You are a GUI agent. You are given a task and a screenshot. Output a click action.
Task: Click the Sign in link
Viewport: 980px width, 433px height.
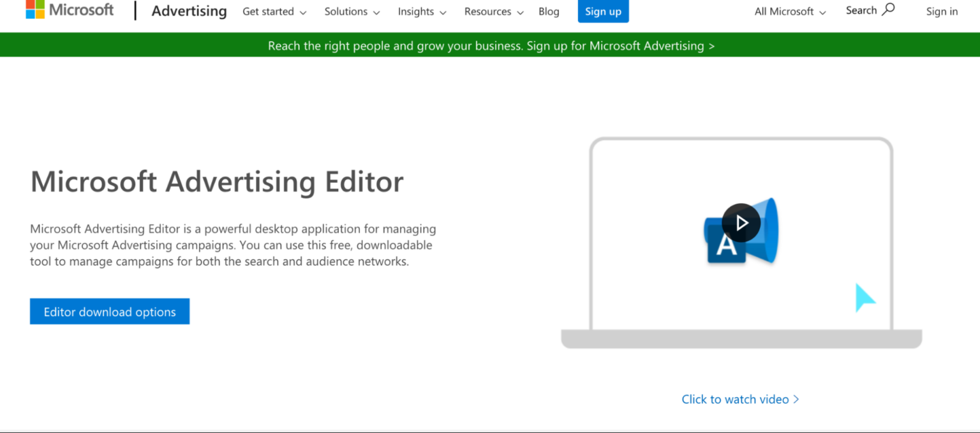pyautogui.click(x=942, y=11)
